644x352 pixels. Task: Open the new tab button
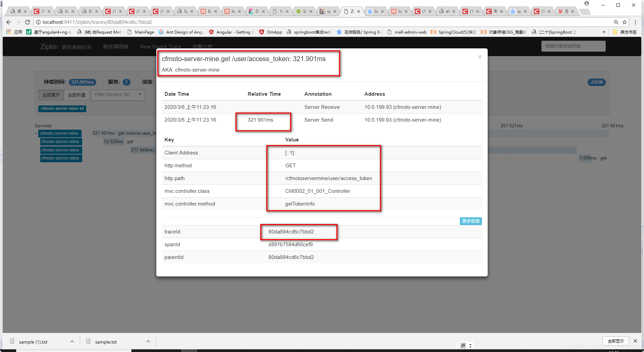[x=585, y=11]
